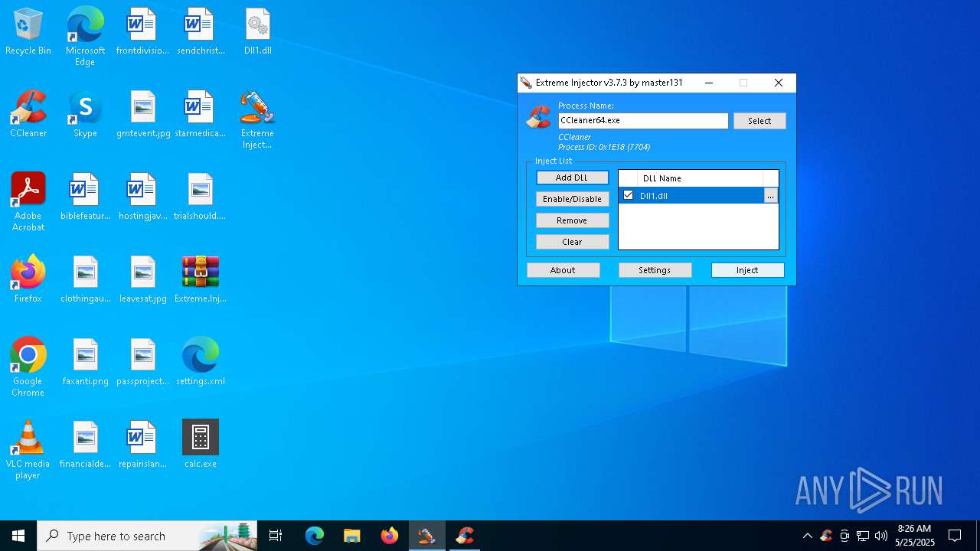
Task: Click the CCleaner process icon in injector
Action: coord(539,117)
